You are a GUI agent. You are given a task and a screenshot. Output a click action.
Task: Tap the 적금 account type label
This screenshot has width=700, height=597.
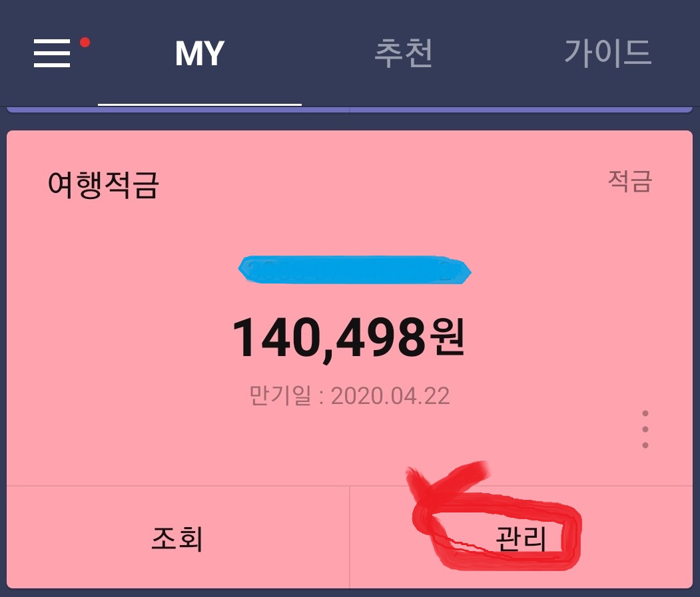(630, 181)
